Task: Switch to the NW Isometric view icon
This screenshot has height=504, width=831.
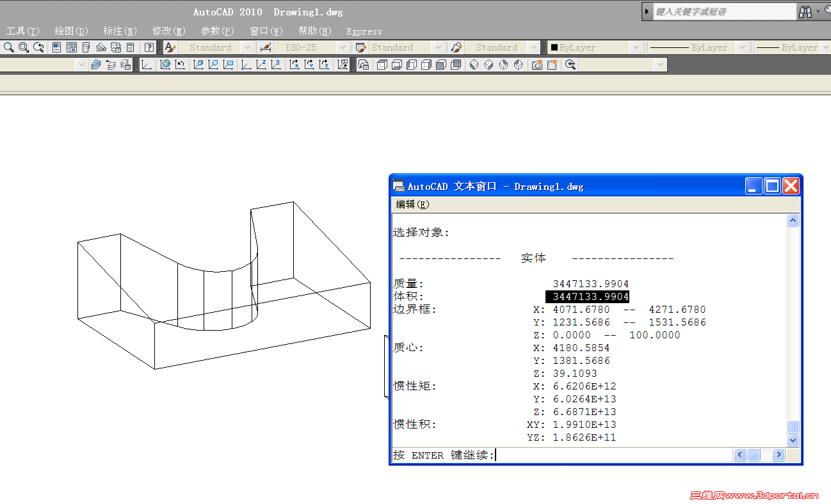Action: pos(518,65)
